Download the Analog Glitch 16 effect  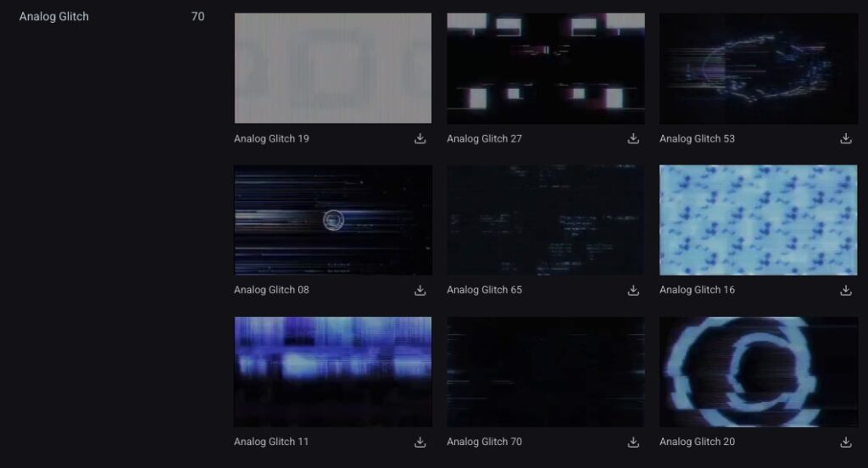tap(845, 290)
